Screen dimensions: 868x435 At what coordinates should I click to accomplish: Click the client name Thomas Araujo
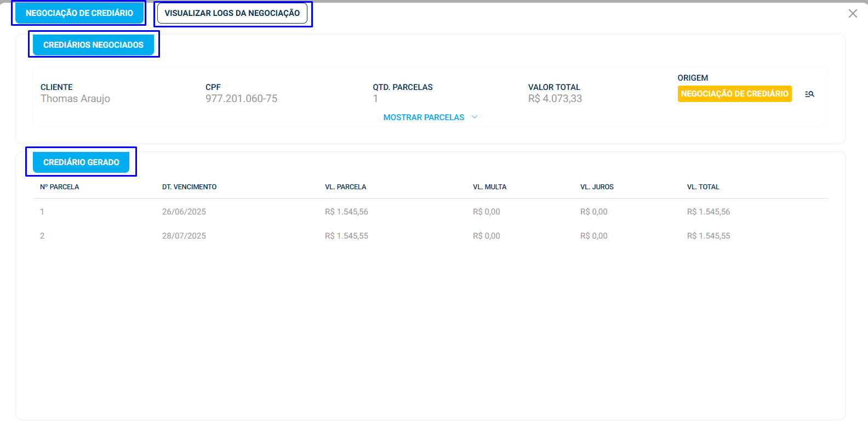point(75,99)
